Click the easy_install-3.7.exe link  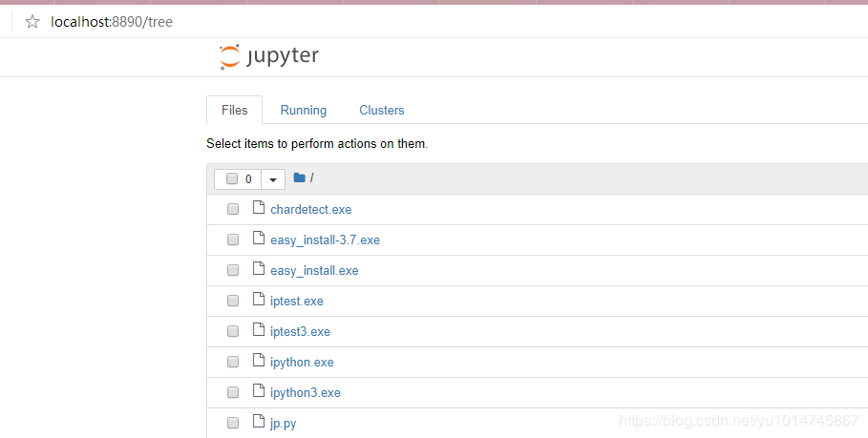325,240
